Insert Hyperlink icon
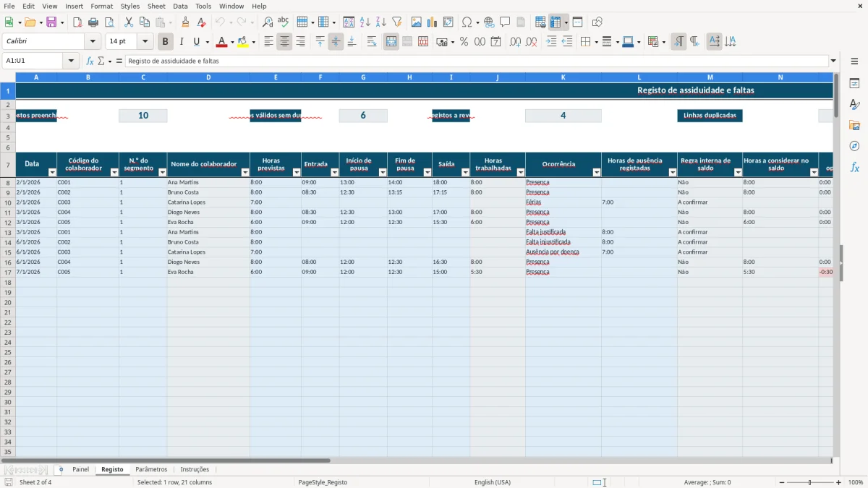Image resolution: width=868 pixels, height=488 pixels. point(489,22)
